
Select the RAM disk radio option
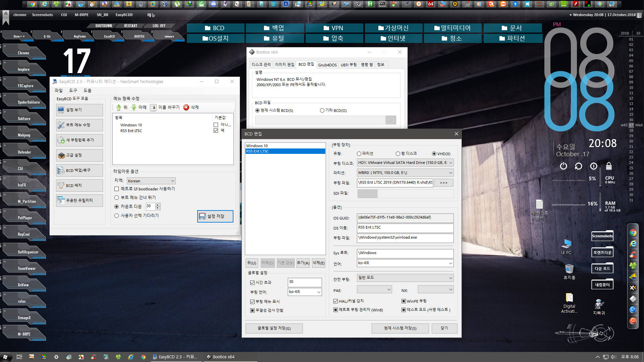[x=398, y=154]
